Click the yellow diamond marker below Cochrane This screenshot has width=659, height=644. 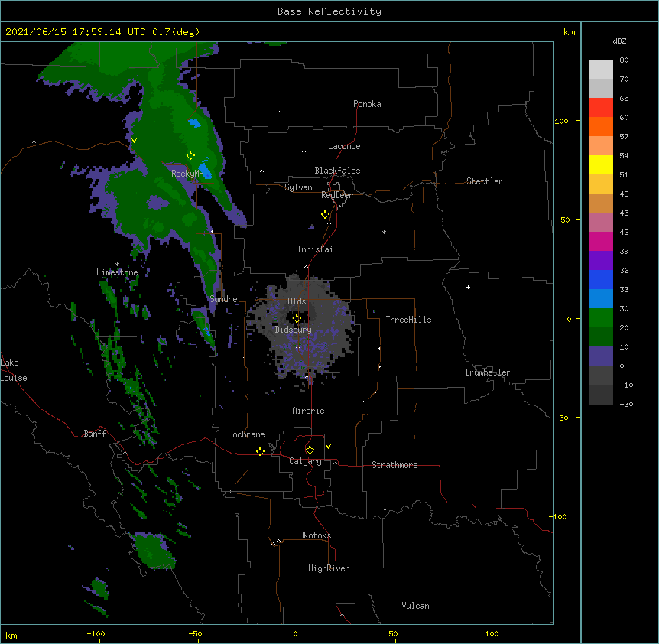tap(260, 451)
